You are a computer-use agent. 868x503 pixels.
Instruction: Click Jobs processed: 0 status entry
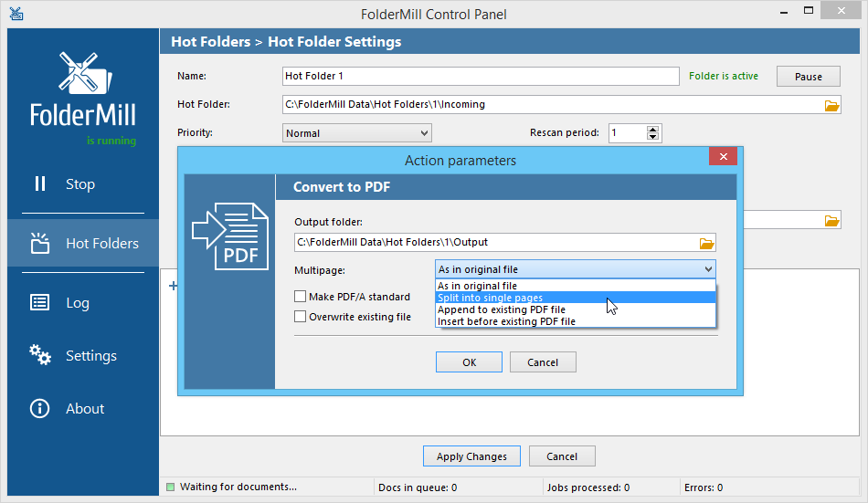(x=588, y=487)
